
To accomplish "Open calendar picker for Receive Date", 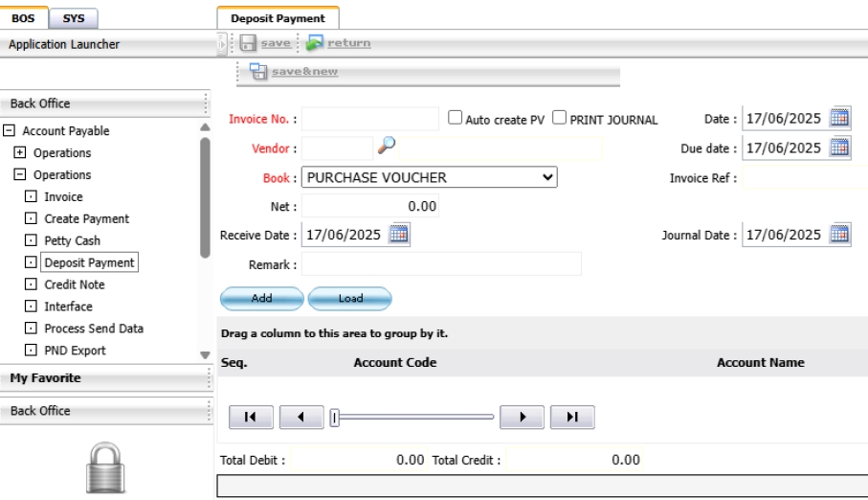I will click(x=399, y=235).
